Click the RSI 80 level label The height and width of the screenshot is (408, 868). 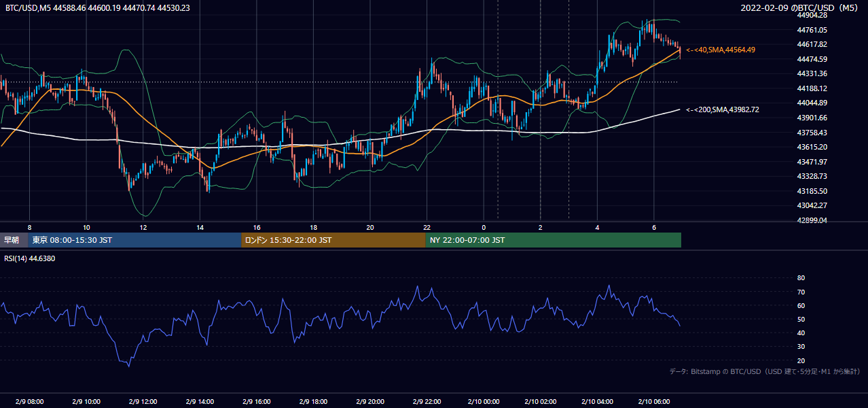coord(801,278)
